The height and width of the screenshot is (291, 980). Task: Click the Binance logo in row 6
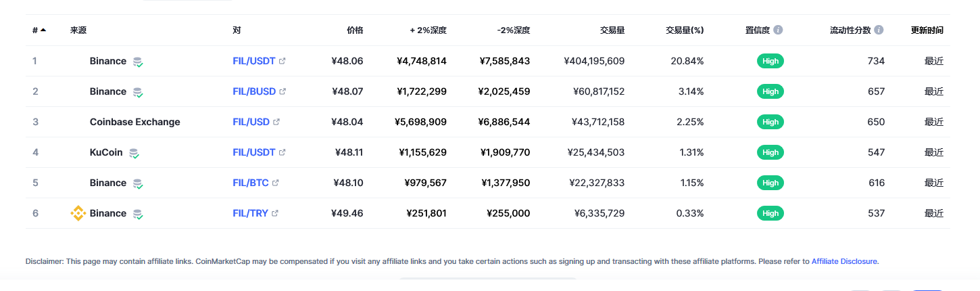coord(78,213)
